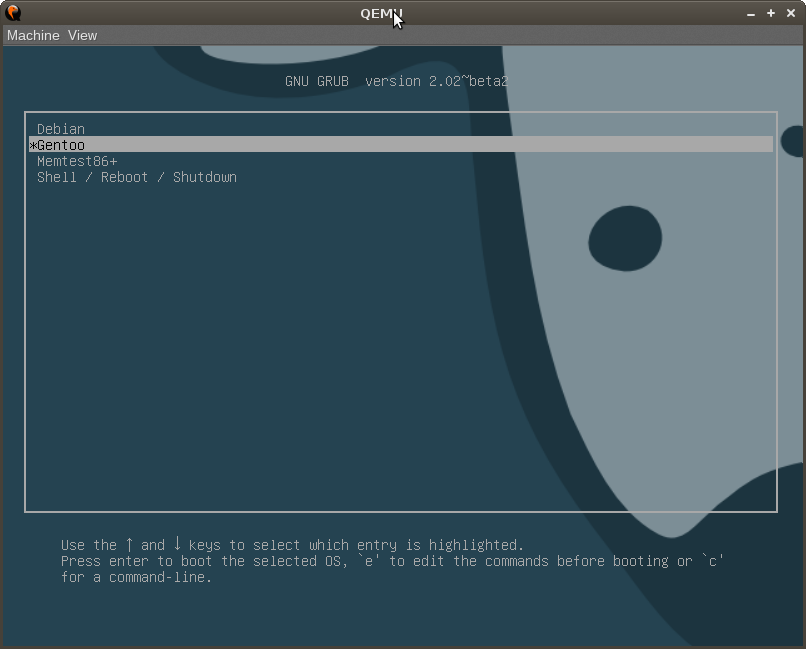Click the QEMU app icon in title bar
806x649 pixels.
tap(13, 13)
